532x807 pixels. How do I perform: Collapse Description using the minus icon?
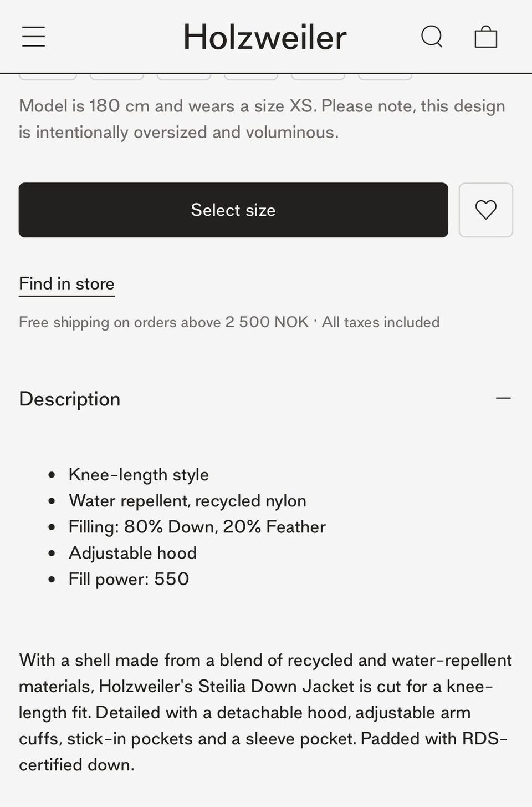[x=503, y=398]
